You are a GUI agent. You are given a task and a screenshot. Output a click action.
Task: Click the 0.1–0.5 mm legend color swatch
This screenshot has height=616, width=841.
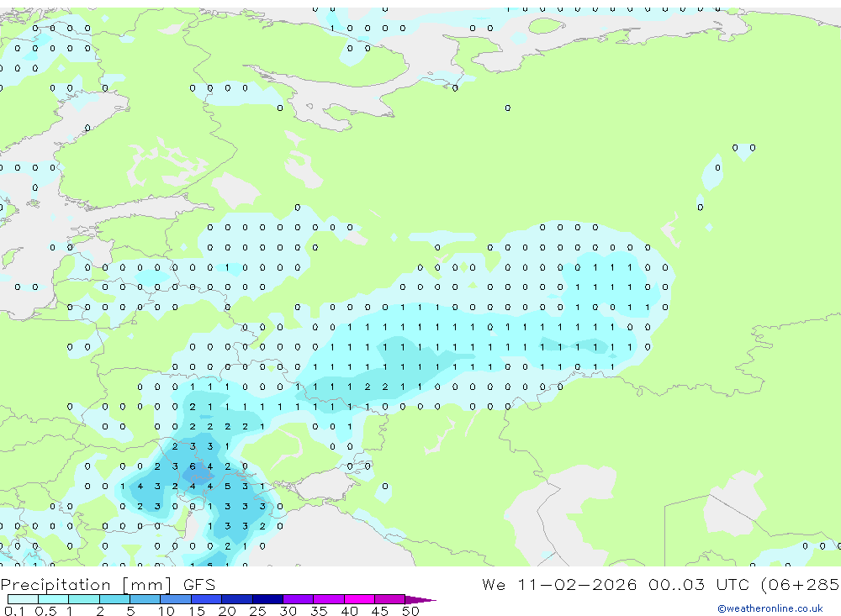(23, 599)
